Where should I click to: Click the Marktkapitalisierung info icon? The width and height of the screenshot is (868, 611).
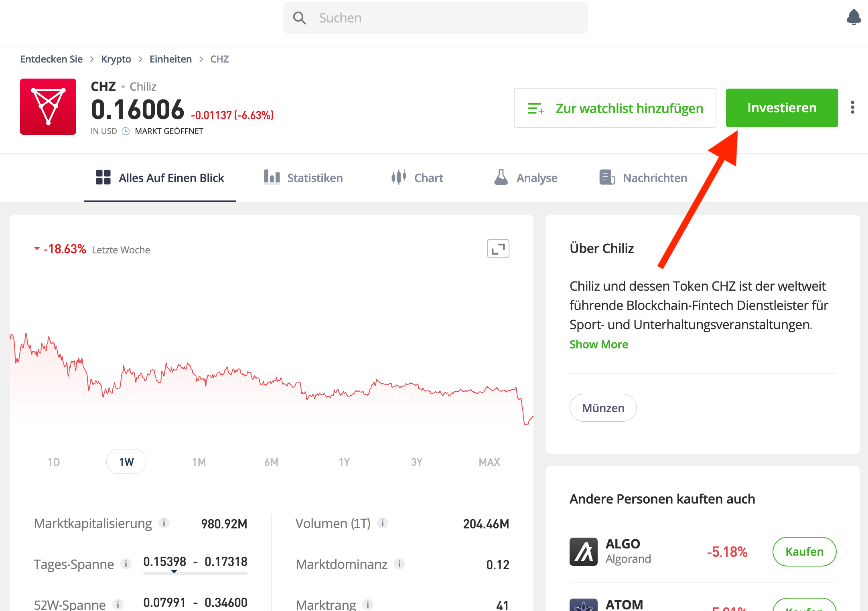164,523
